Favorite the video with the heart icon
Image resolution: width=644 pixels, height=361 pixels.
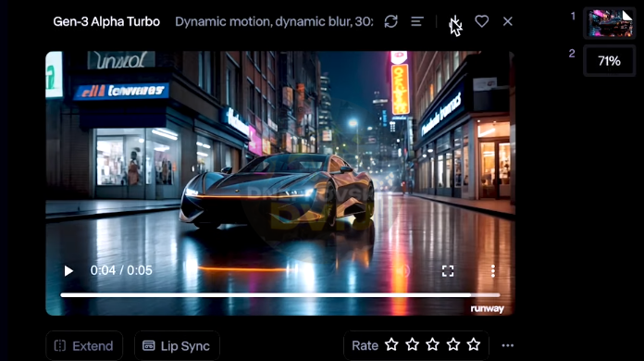pyautogui.click(x=482, y=21)
